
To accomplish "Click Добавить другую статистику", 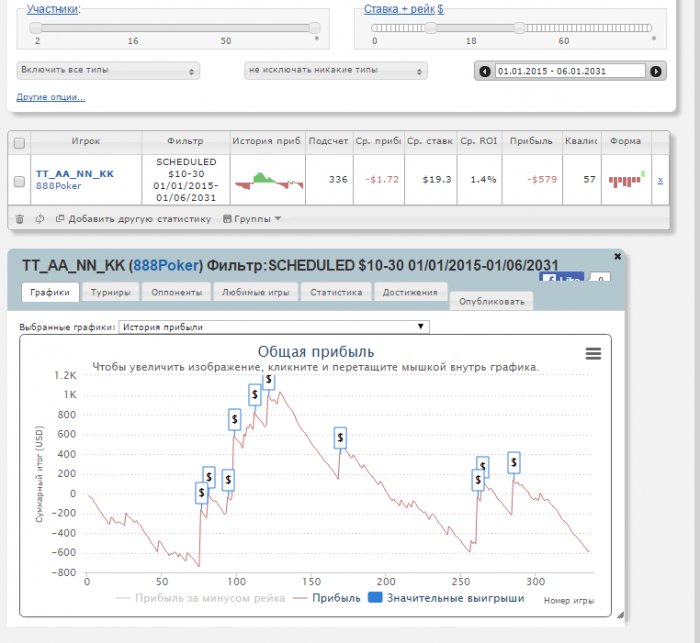I will point(133,218).
